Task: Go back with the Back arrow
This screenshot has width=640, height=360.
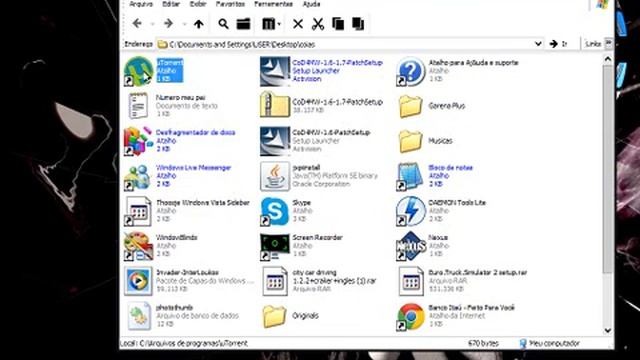Action: pos(137,24)
